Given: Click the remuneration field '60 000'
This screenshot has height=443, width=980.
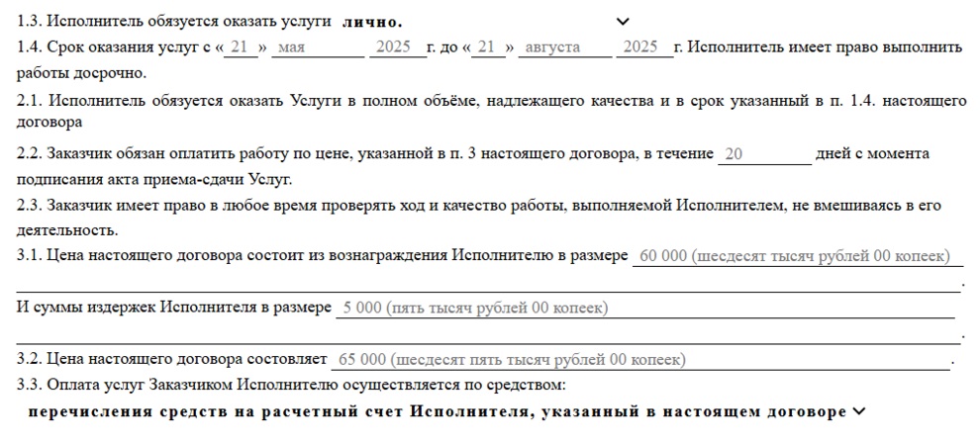Looking at the screenshot, I should coord(798,256).
